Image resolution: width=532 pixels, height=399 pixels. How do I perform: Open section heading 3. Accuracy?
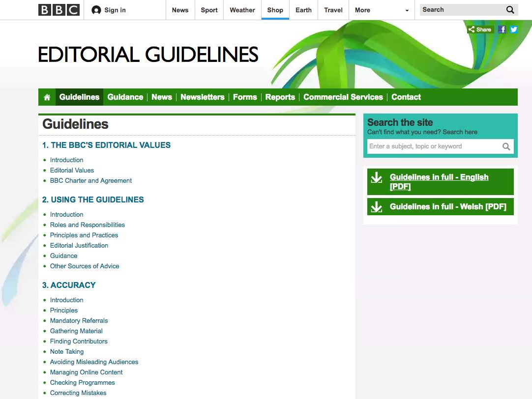[69, 285]
